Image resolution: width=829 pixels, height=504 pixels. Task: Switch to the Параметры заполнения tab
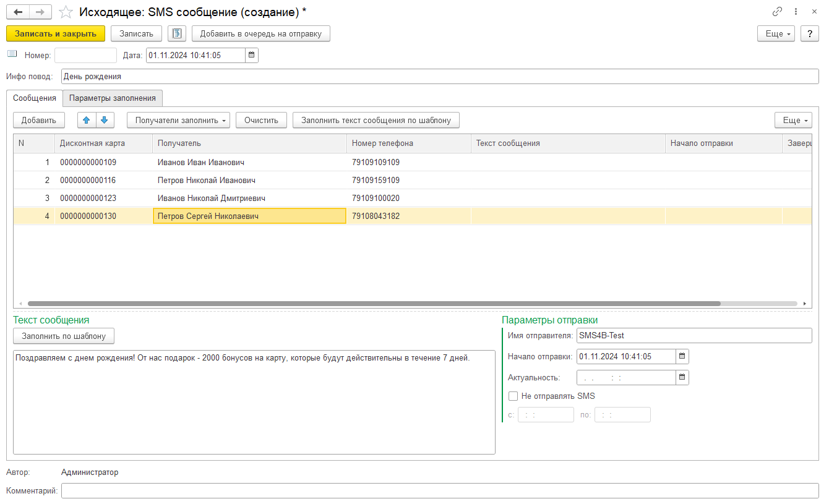[x=113, y=98]
